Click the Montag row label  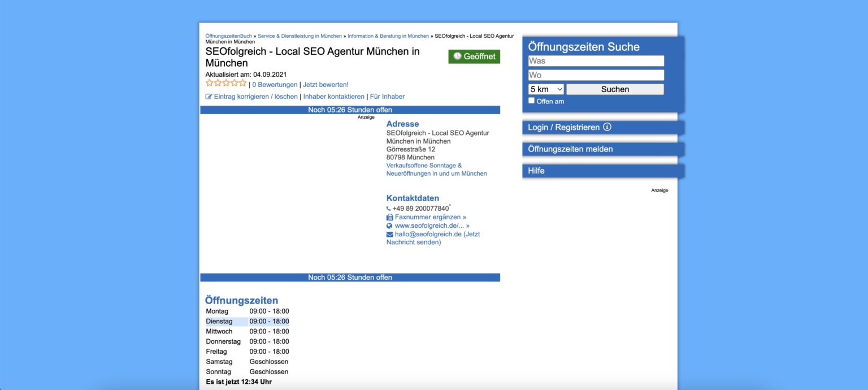click(217, 311)
